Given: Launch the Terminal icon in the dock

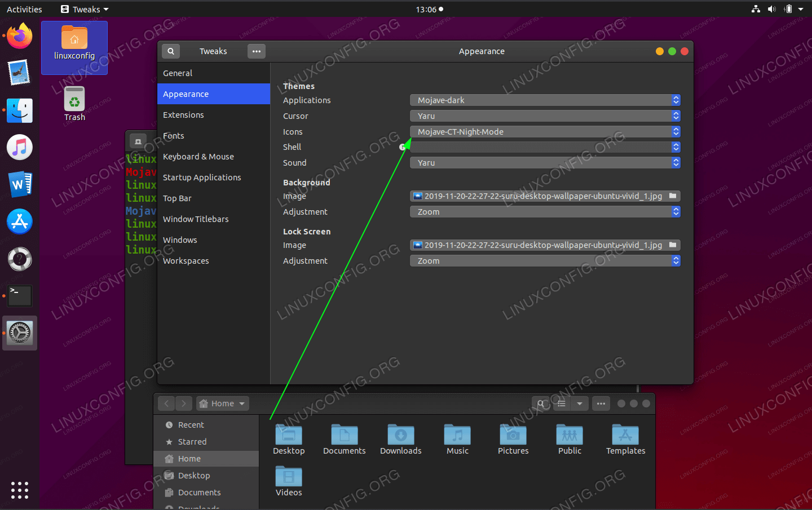Looking at the screenshot, I should coord(20,296).
